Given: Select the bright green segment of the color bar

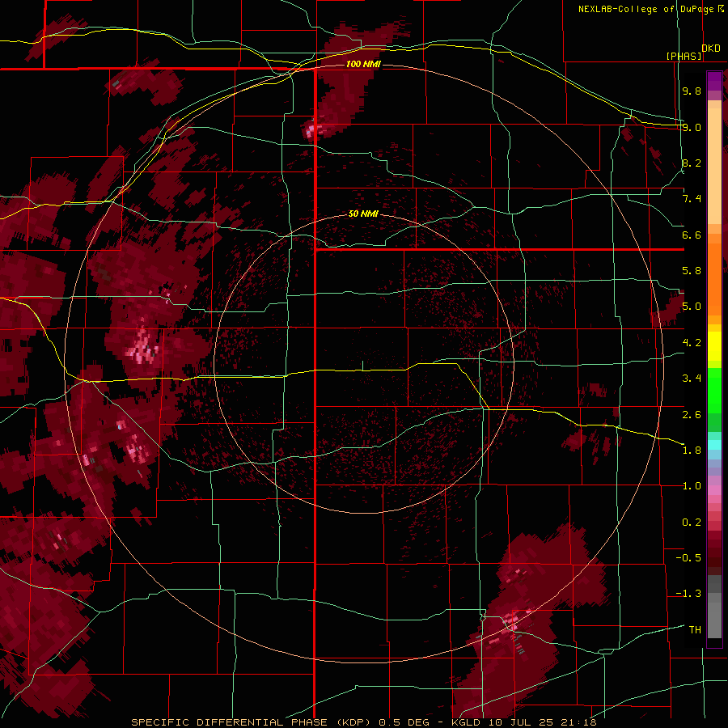Looking at the screenshot, I should [x=714, y=390].
